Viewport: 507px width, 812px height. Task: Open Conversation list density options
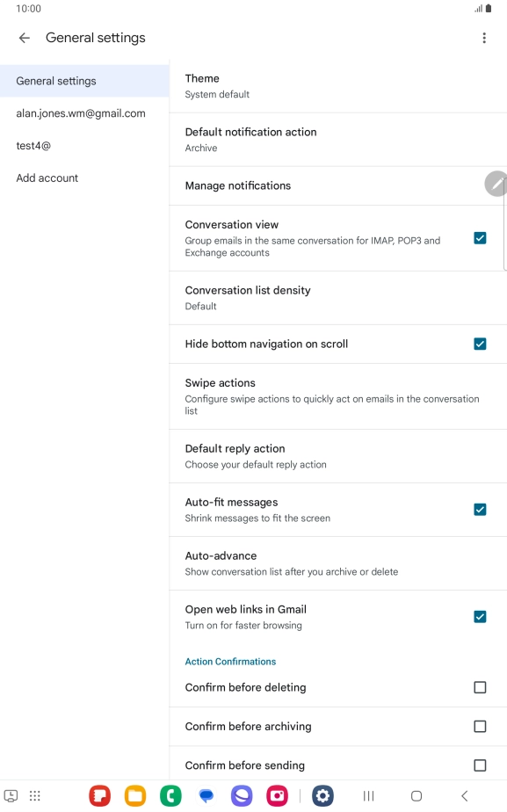point(337,298)
